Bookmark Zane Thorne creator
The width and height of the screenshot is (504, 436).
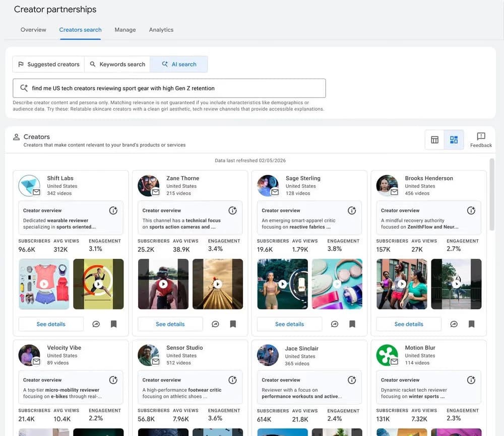[x=233, y=324]
